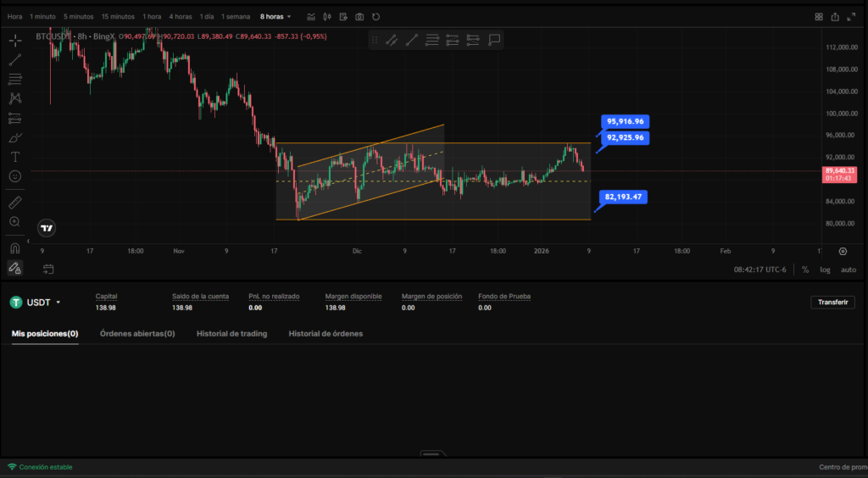Select the ruler measure tool
868x478 pixels.
tap(15, 203)
